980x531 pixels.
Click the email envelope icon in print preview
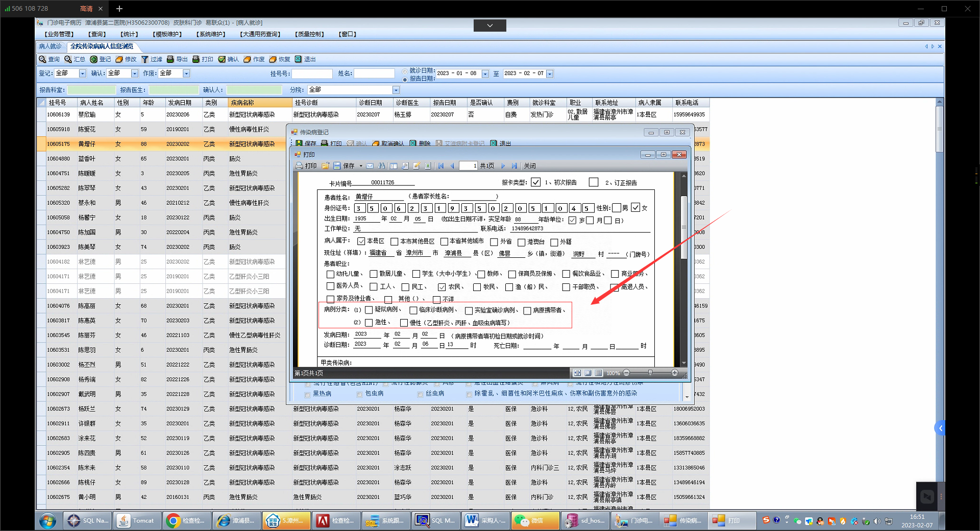[x=370, y=166]
